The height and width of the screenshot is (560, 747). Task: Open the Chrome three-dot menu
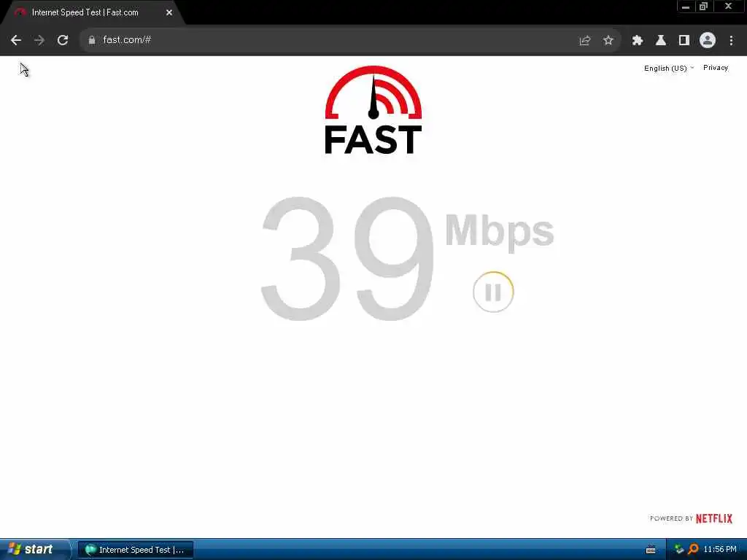(731, 41)
